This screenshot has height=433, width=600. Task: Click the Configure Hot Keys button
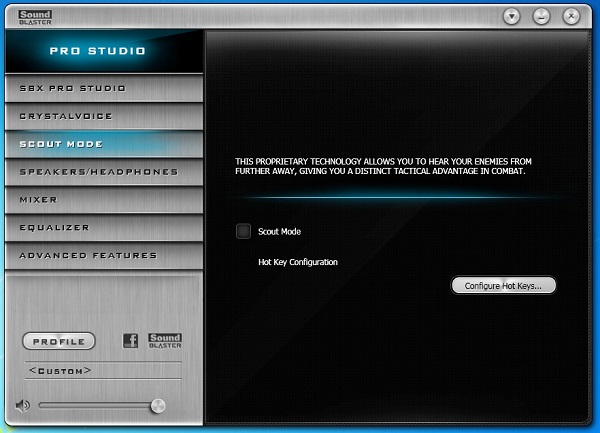503,285
